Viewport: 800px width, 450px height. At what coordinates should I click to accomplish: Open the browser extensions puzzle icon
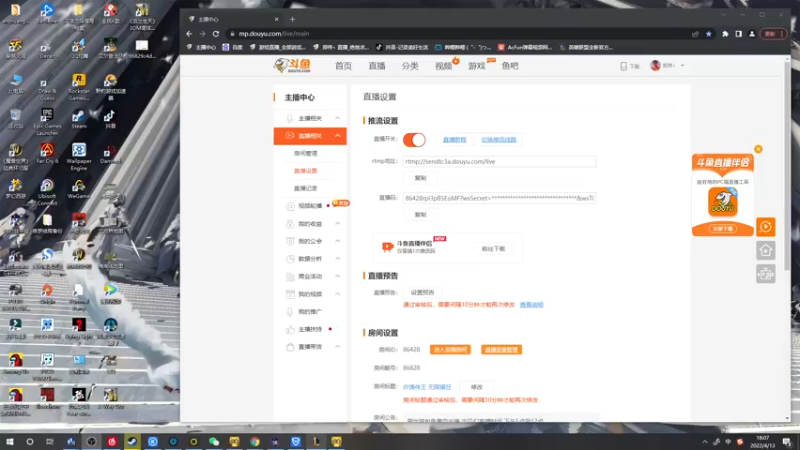click(x=725, y=34)
